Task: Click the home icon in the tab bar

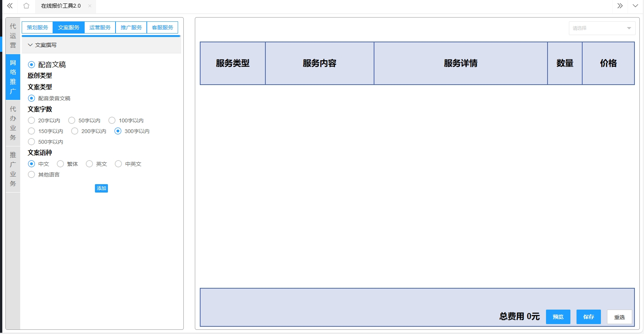Action: [26, 6]
